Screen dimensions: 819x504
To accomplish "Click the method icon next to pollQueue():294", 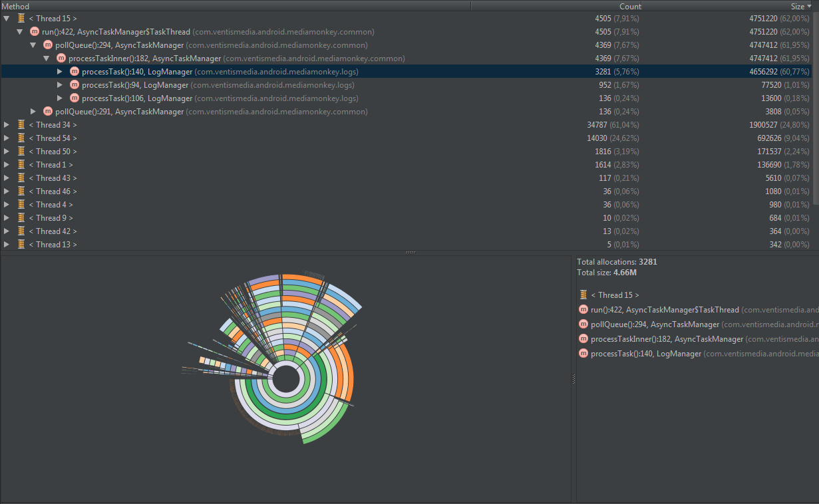I will click(48, 45).
